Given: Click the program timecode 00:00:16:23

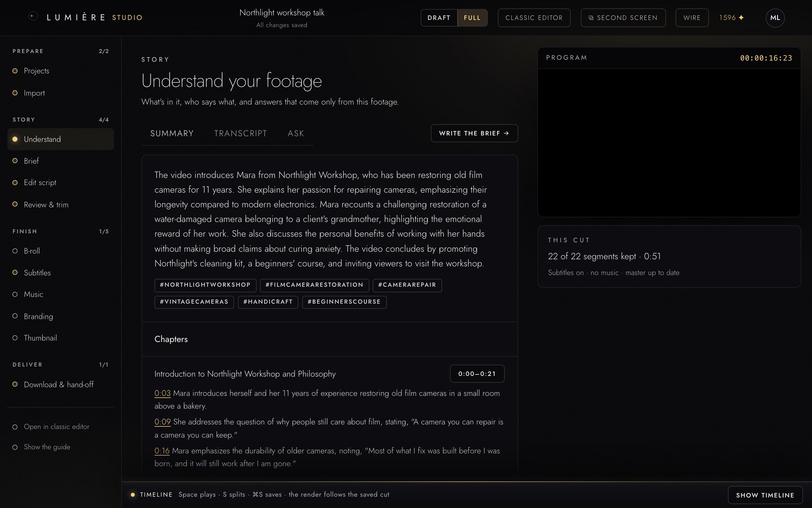Looking at the screenshot, I should (x=766, y=58).
